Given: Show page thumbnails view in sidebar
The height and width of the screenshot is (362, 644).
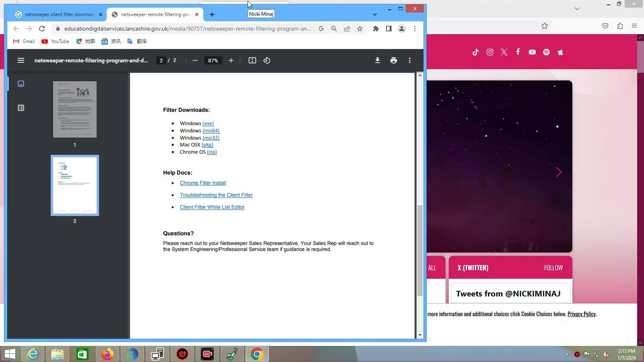Looking at the screenshot, I should click(21, 84).
